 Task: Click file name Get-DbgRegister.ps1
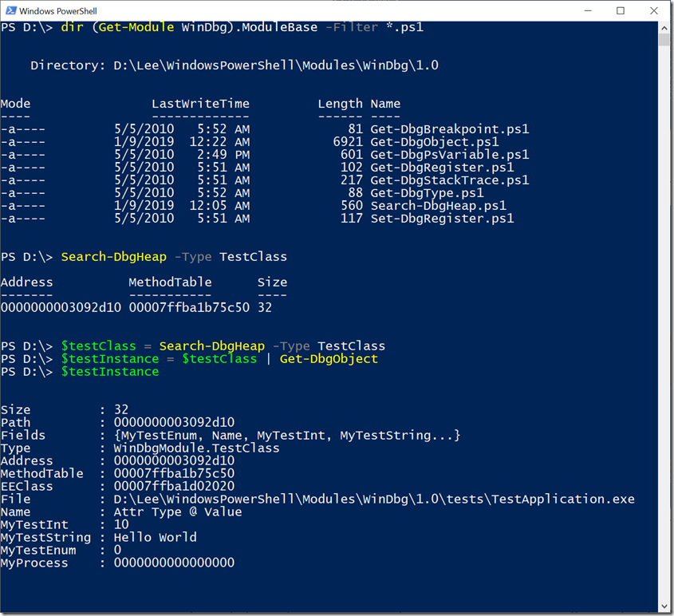pos(442,168)
